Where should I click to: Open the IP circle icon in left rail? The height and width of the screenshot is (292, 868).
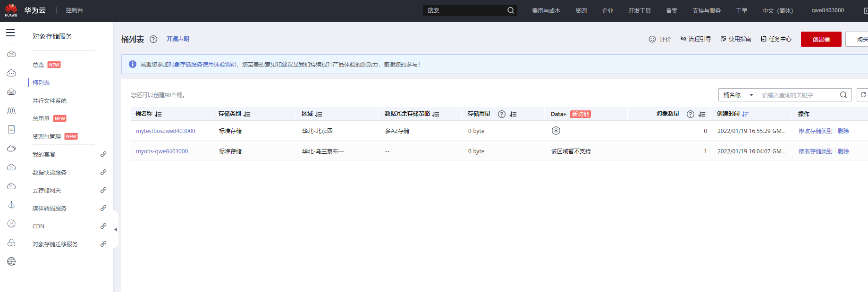point(11,224)
